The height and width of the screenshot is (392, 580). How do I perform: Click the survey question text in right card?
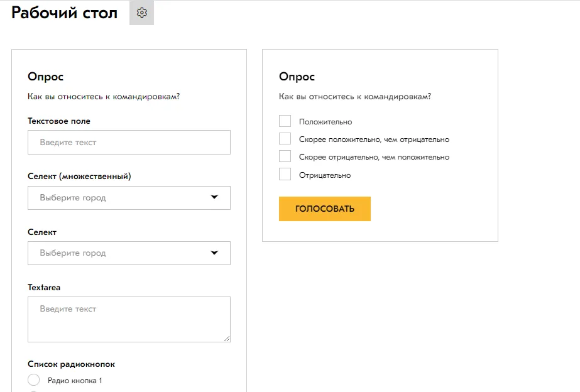pos(354,97)
